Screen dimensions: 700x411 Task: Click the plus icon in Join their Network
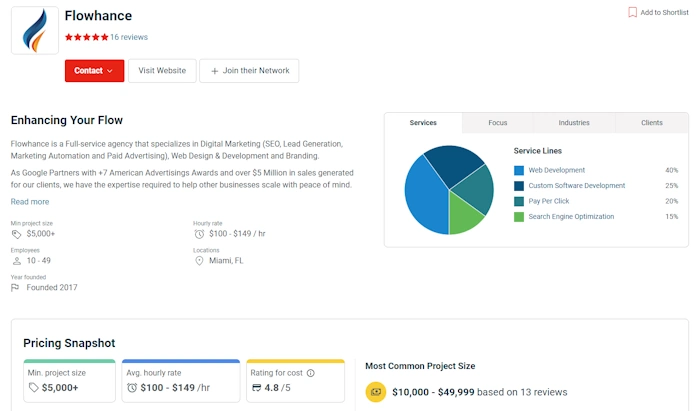pyautogui.click(x=215, y=71)
